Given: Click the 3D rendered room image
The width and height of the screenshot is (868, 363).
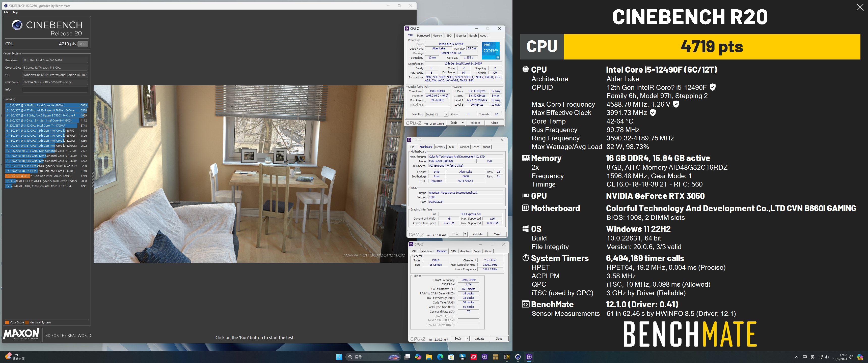Looking at the screenshot, I should (250, 174).
